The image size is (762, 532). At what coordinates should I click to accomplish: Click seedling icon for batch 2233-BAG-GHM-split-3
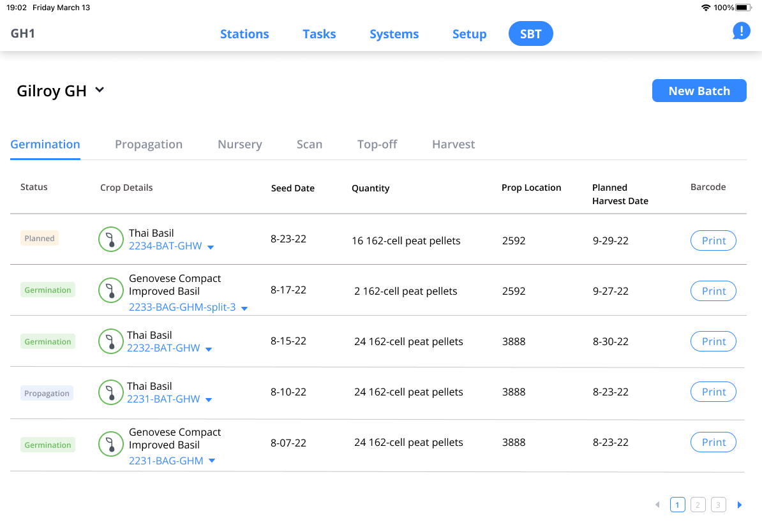click(x=110, y=290)
